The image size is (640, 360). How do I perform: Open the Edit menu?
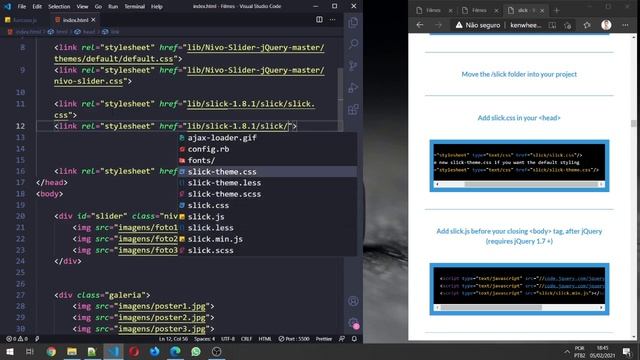tap(37, 7)
